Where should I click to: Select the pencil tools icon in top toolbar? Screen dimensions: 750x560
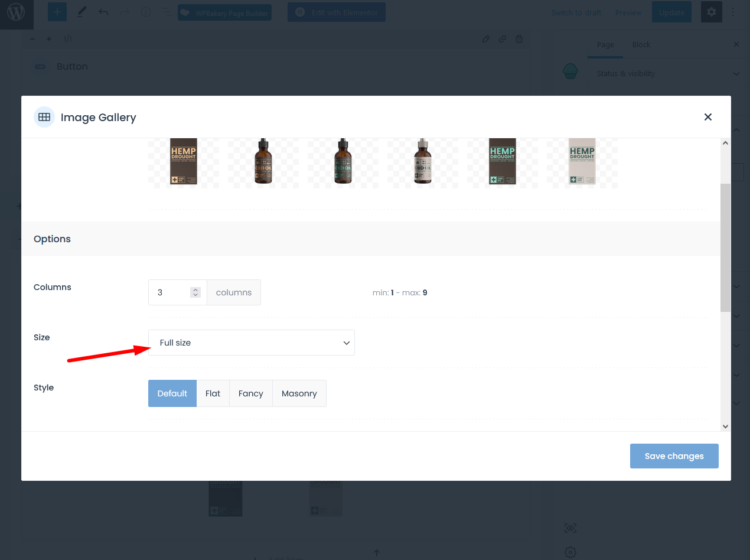[x=81, y=12]
